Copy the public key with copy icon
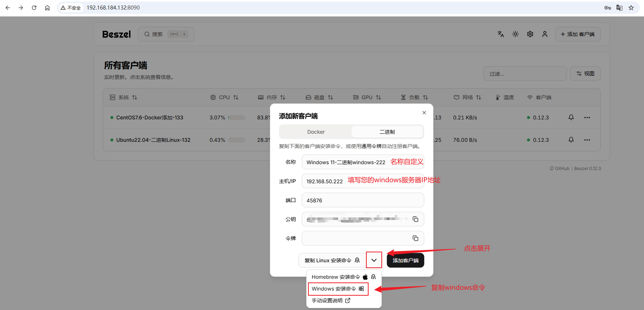Viewport: 644px width, 310px height. (415, 219)
